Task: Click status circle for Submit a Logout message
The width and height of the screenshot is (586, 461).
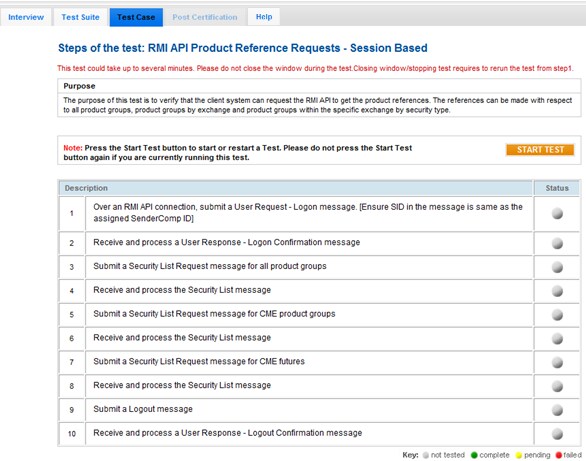Action: coord(557,410)
